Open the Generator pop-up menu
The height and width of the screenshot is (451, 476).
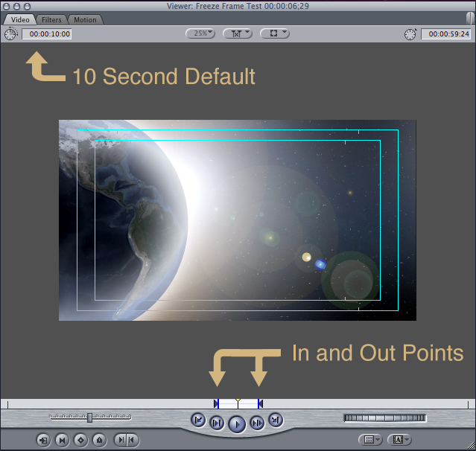coord(399,440)
